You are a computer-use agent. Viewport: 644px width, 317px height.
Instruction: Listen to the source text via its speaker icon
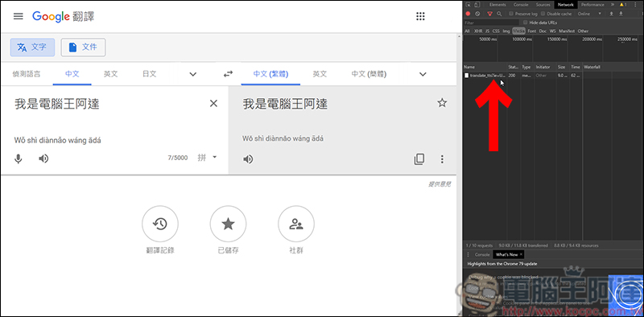click(43, 158)
